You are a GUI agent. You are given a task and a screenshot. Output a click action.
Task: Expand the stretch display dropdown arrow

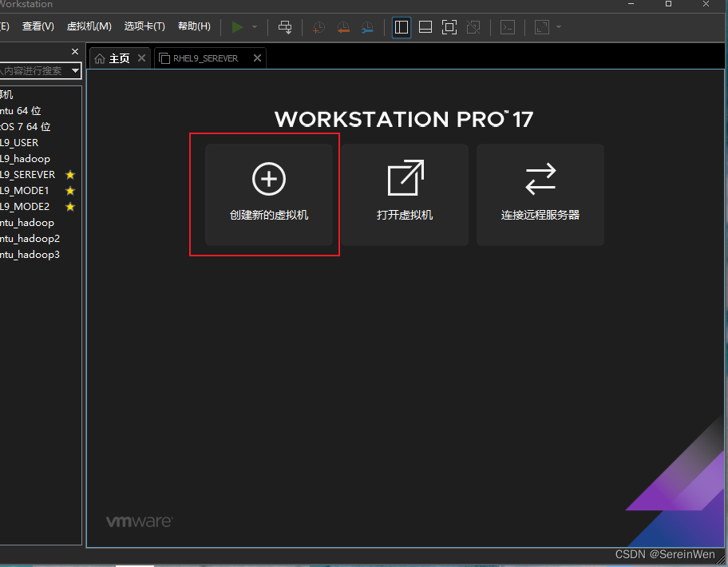click(559, 27)
